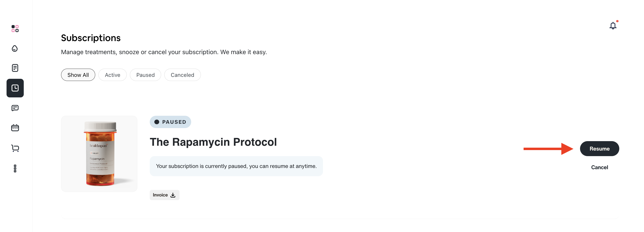Open the dashboard via the top sidebar logo icon
The image size is (644, 232).
click(x=15, y=29)
